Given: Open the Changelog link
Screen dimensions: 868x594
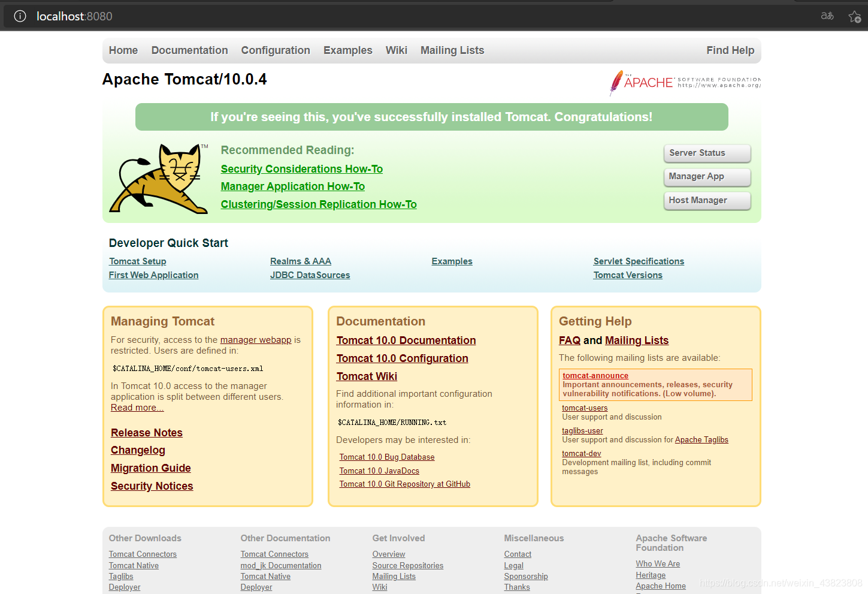Looking at the screenshot, I should tap(138, 450).
